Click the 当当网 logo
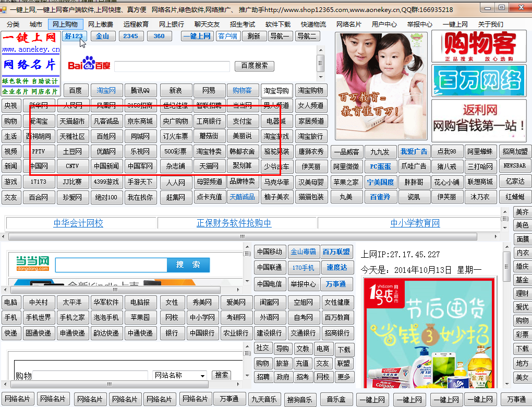This screenshot has width=532, height=407. (x=32, y=264)
